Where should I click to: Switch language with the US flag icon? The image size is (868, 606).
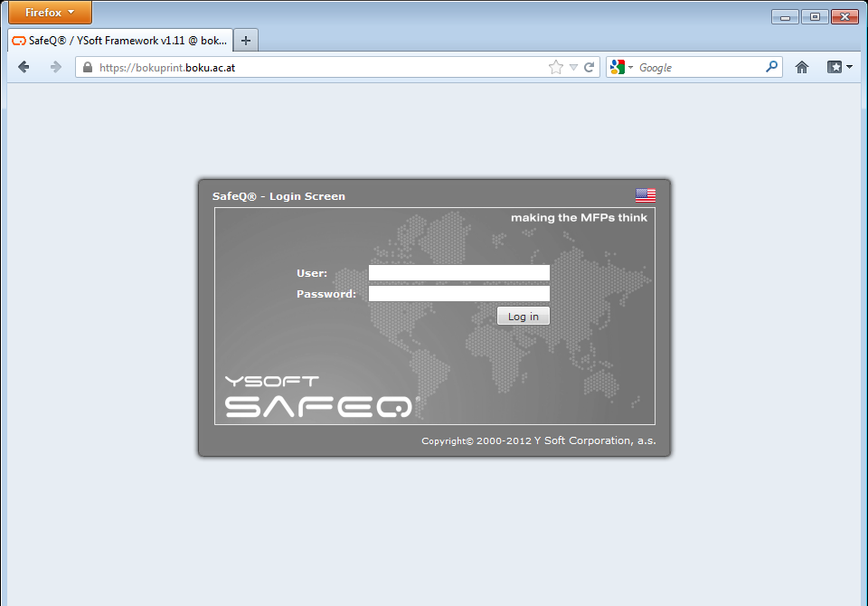coord(646,195)
